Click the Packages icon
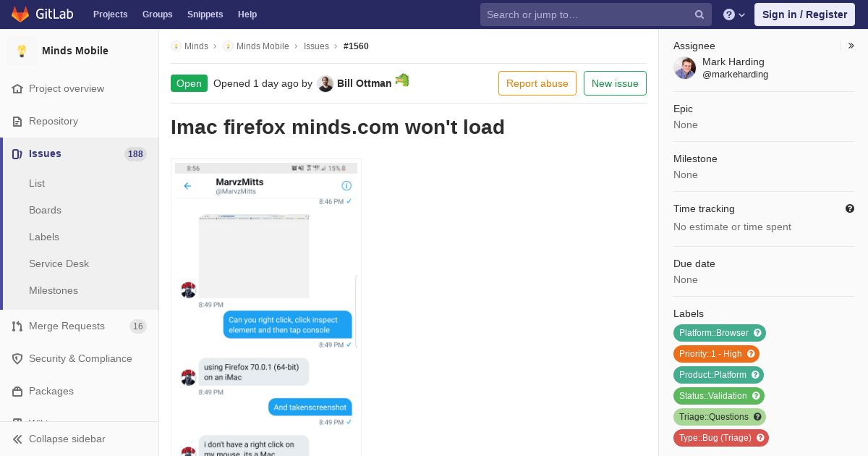 click(17, 391)
